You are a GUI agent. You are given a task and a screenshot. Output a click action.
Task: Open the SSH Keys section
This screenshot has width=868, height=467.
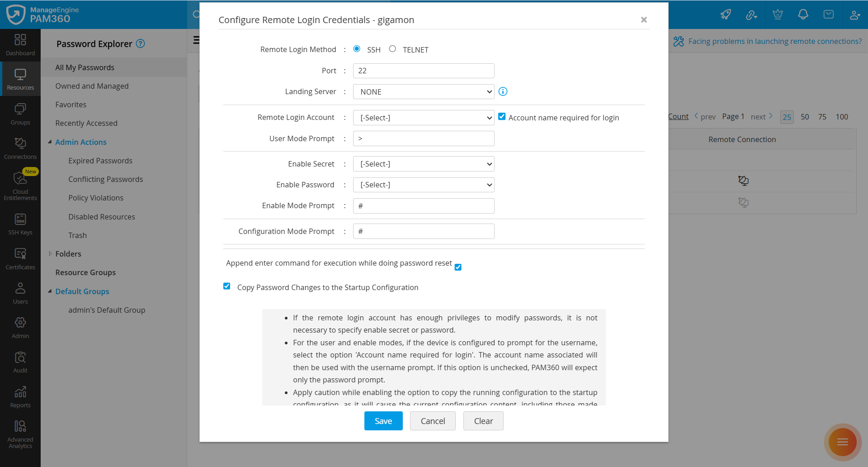pyautogui.click(x=20, y=224)
